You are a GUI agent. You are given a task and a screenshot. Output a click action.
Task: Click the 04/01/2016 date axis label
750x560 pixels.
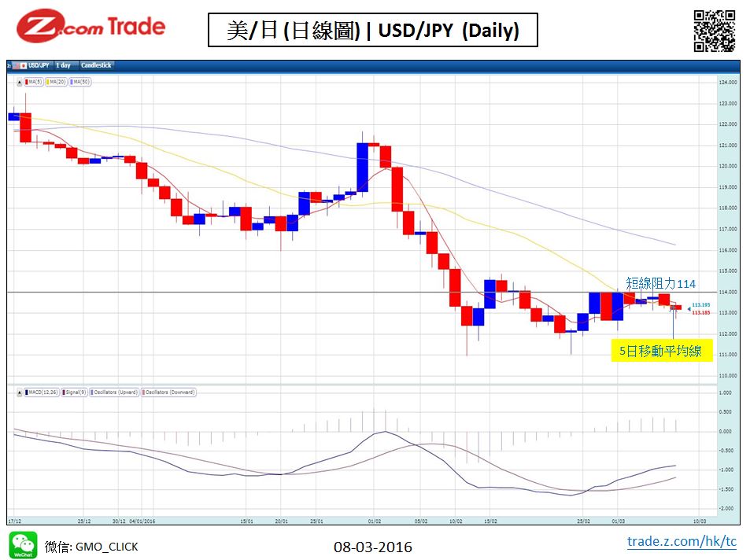[x=142, y=521]
